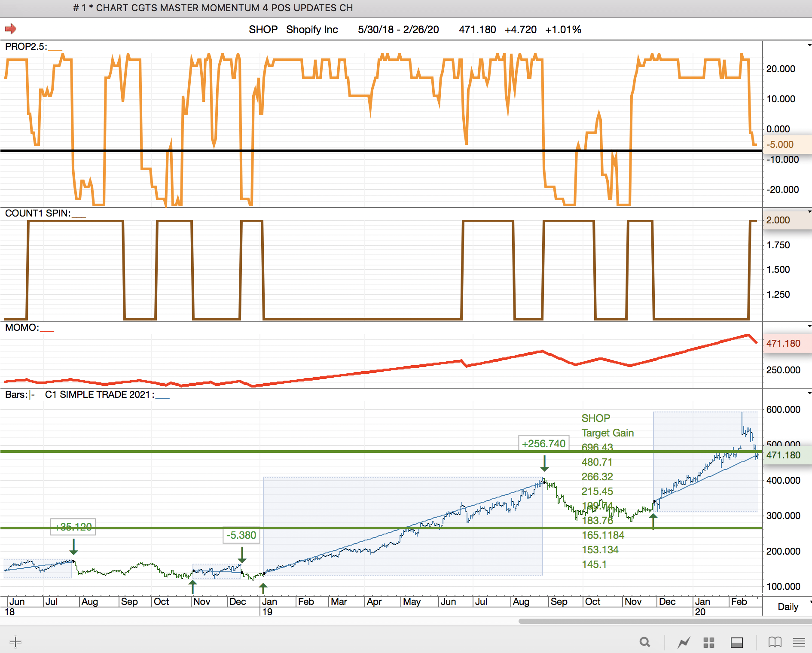Click the sell arrow below +256.740 label
Viewport: 812px width, 653px height.
click(x=544, y=463)
